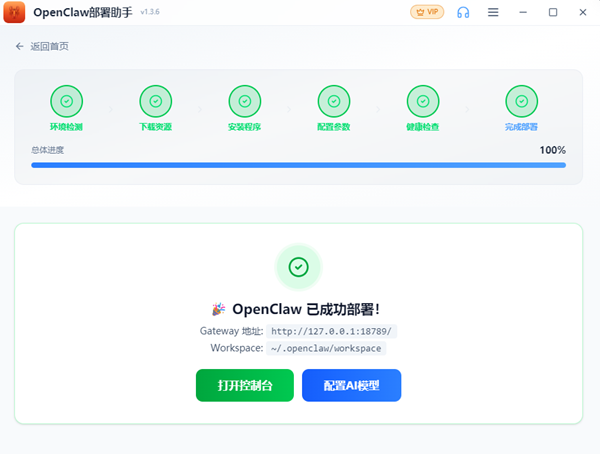The image size is (600, 454).
Task: Click the OpenClaw部署助手 window title
Action: (x=83, y=12)
